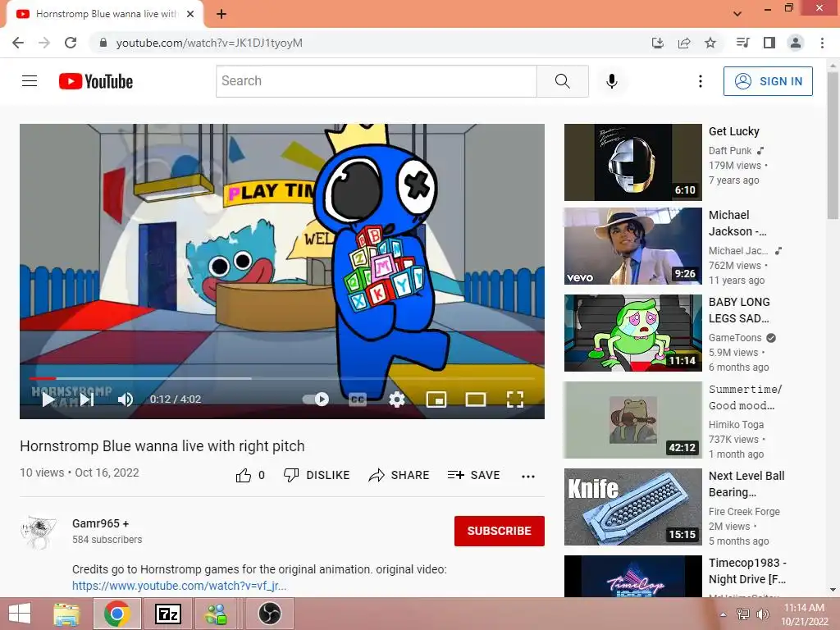The height and width of the screenshot is (630, 840).
Task: Enter full screen mode
Action: point(515,399)
